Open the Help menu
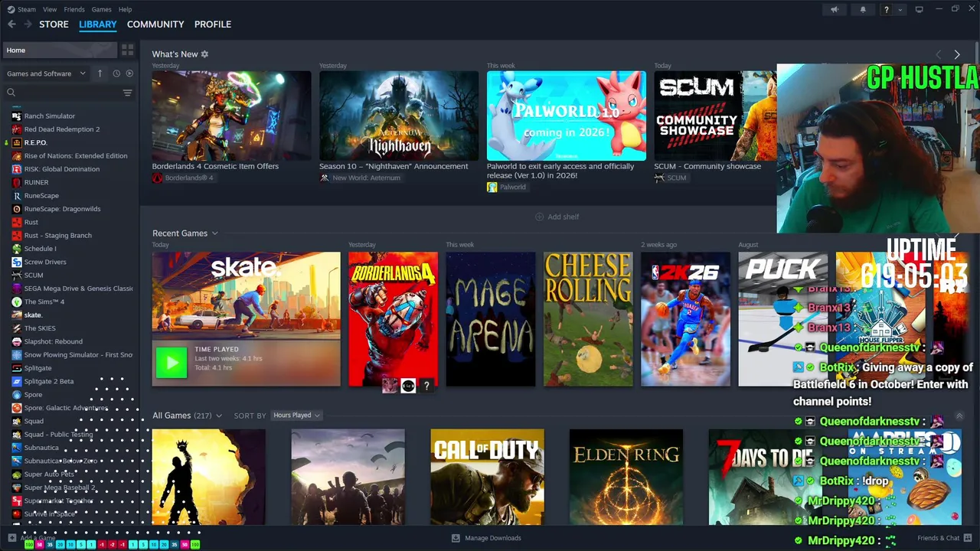 click(125, 9)
